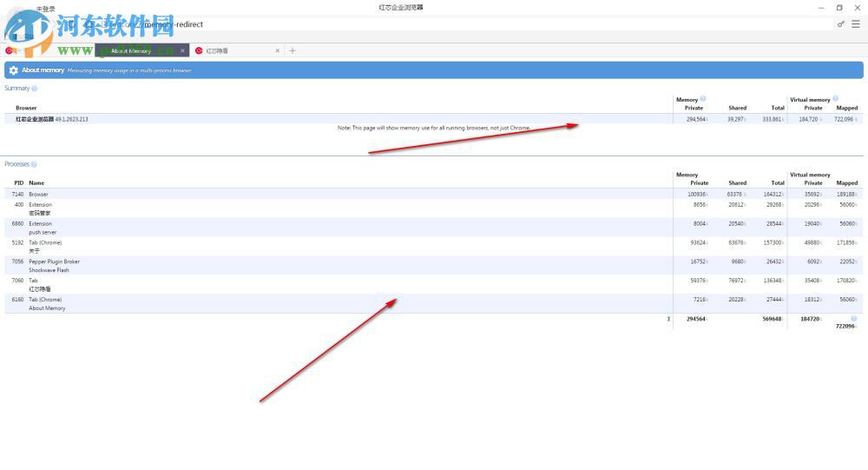
Task: Close the About Memory tab
Action: (182, 50)
